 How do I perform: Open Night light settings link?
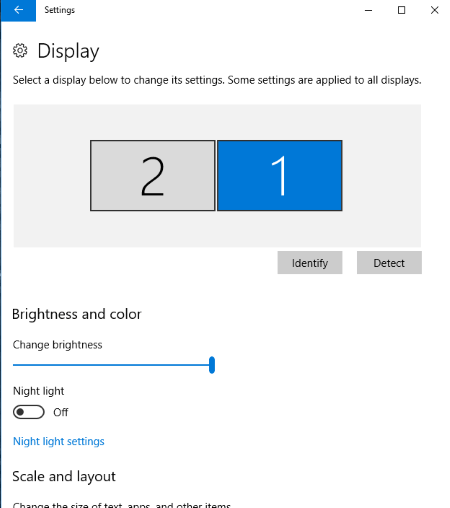pos(59,441)
